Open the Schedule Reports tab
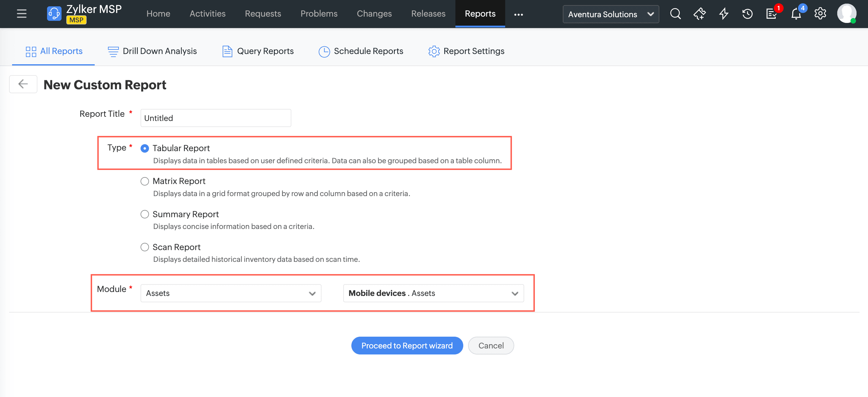The image size is (868, 397). click(x=361, y=51)
